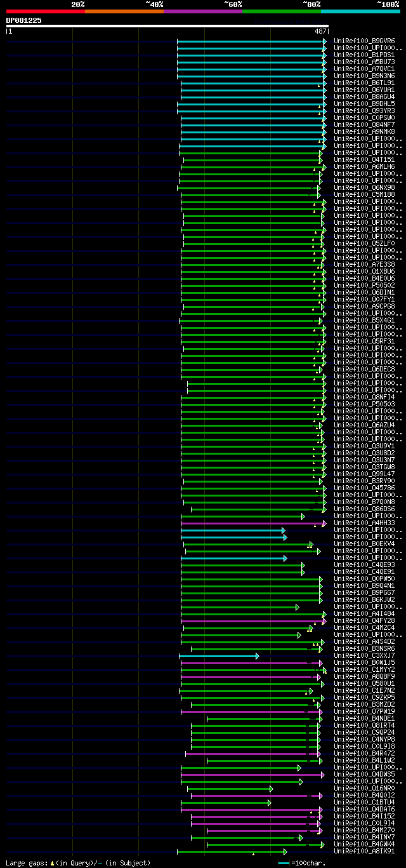Select the UniRef100_B4M270 label
This screenshot has height=868, width=406.
(363, 830)
